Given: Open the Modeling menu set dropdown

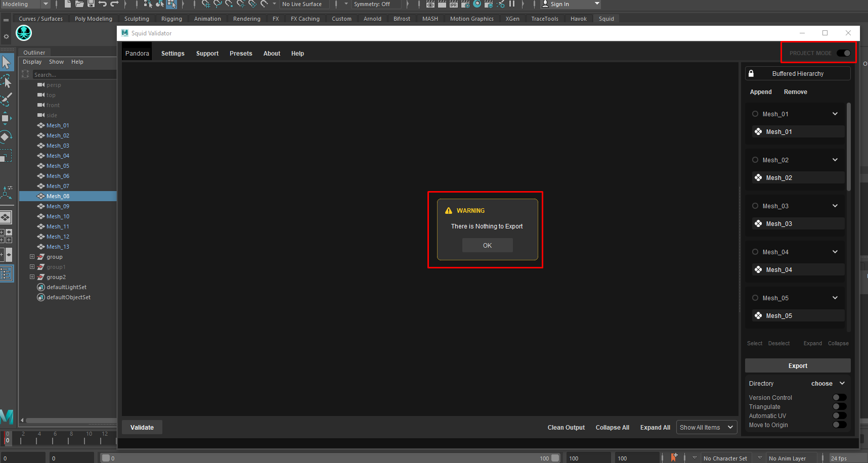Looking at the screenshot, I should pos(25,4).
